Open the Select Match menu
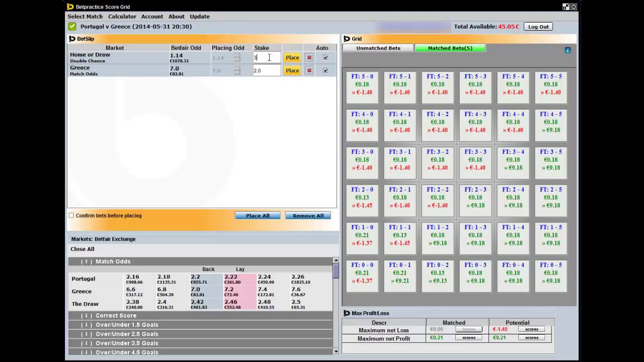Image resolution: width=644 pixels, height=362 pixels. coord(85,17)
